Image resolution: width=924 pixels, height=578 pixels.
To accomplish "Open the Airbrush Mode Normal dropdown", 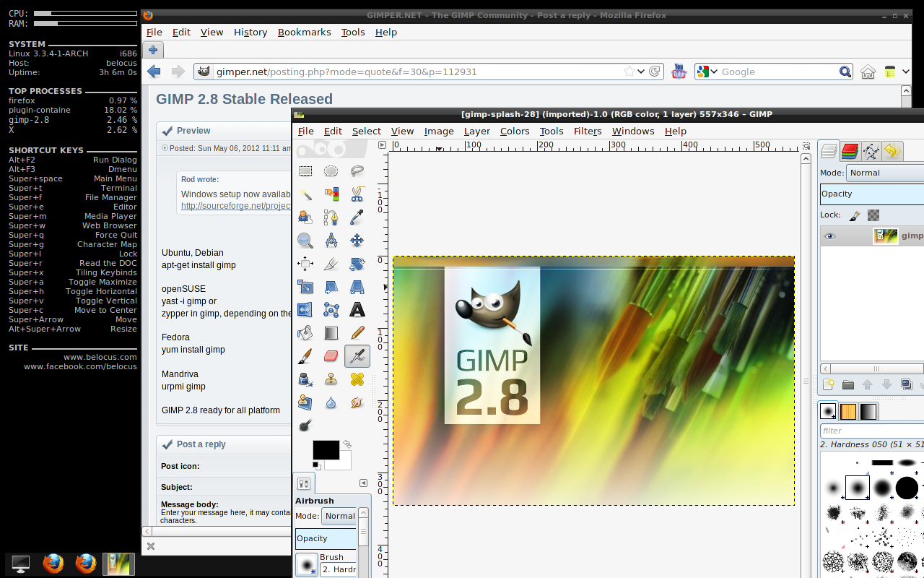I will 340,516.
